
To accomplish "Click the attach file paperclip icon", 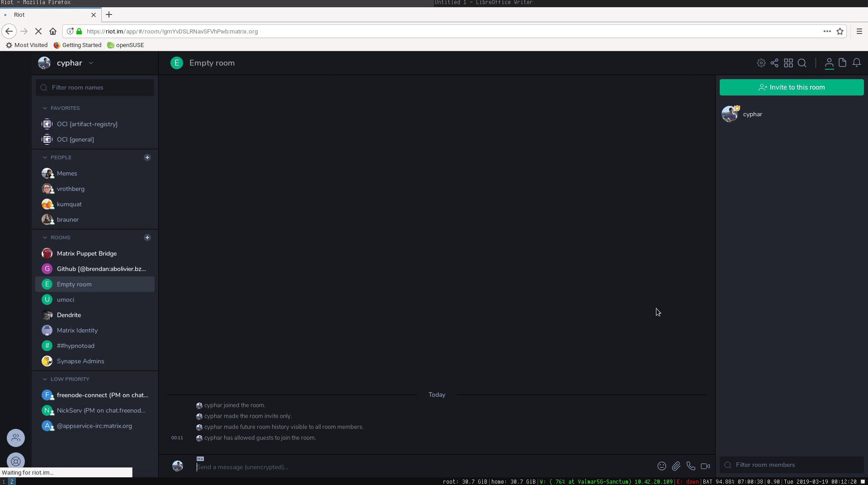I will [x=676, y=466].
